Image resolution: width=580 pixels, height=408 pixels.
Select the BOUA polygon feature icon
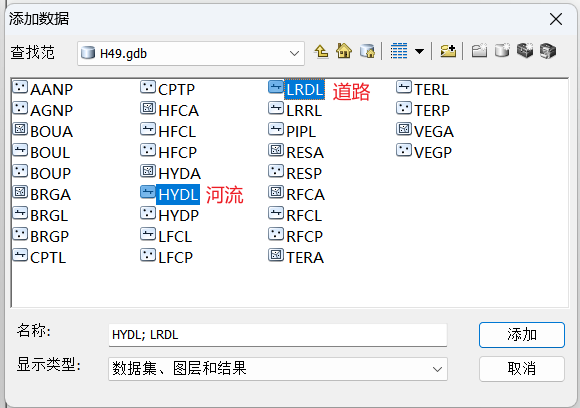[x=20, y=129]
